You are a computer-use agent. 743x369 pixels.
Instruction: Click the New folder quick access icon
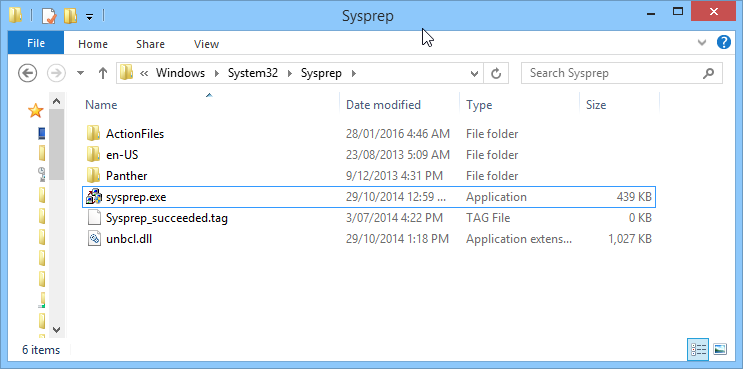point(71,16)
